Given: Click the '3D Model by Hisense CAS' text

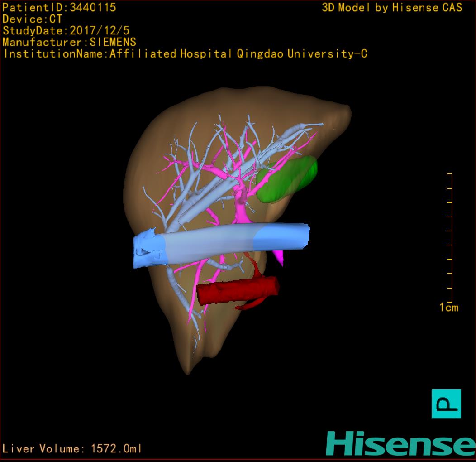Looking at the screenshot, I should coord(392,7).
